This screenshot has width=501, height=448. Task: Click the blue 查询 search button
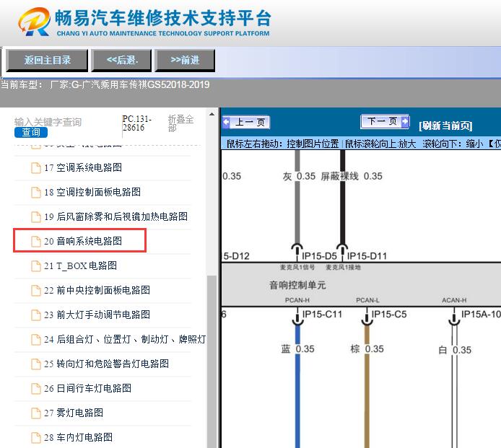(31, 132)
